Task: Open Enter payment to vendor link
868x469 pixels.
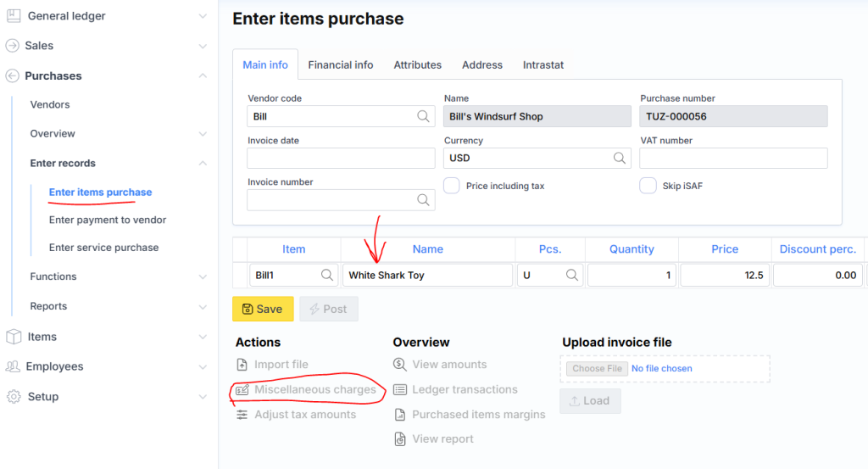Action: (108, 220)
